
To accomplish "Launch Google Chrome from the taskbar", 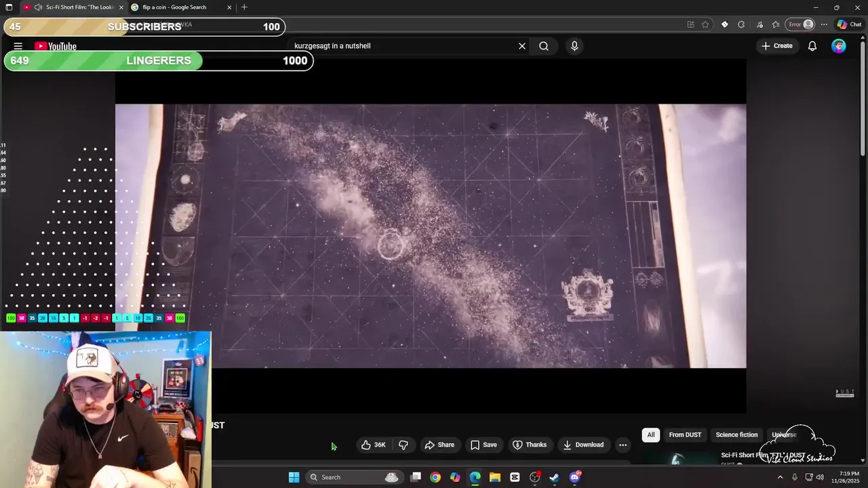I will pos(435,477).
